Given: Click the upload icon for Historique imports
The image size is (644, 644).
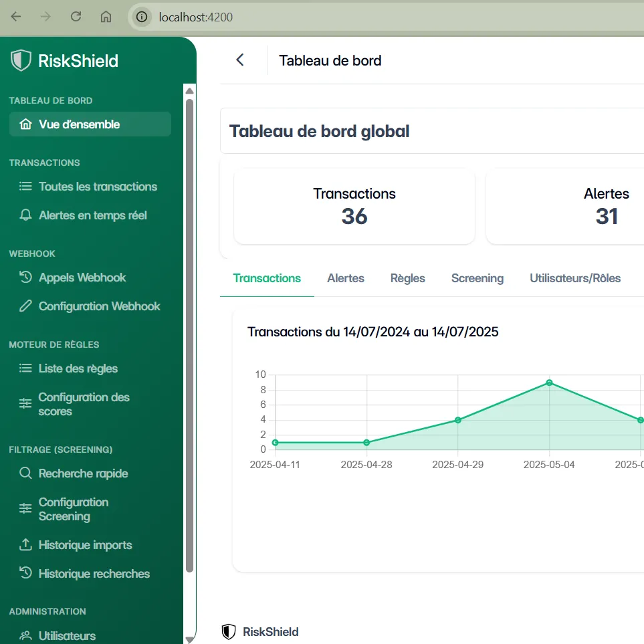Looking at the screenshot, I should point(25,545).
